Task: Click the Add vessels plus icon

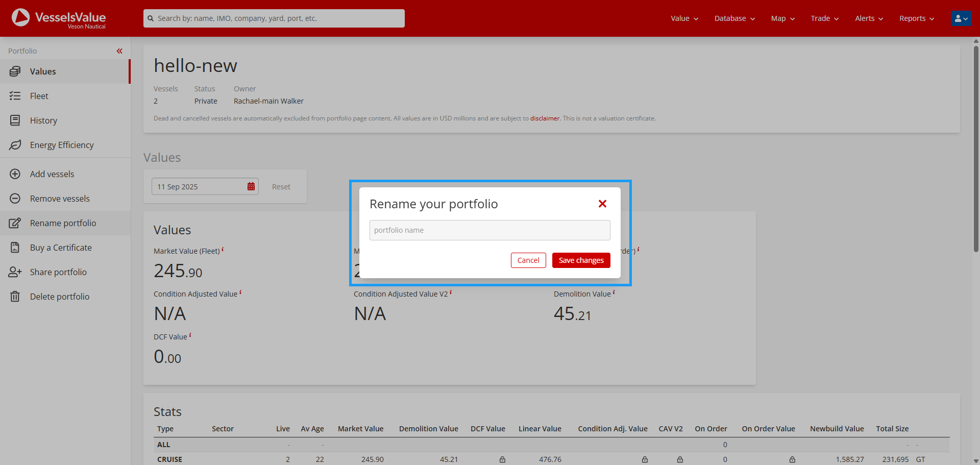Action: 15,174
